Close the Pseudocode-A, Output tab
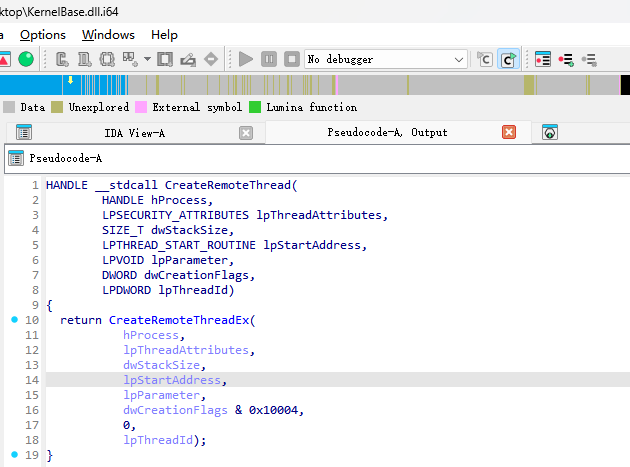 pyautogui.click(x=509, y=132)
